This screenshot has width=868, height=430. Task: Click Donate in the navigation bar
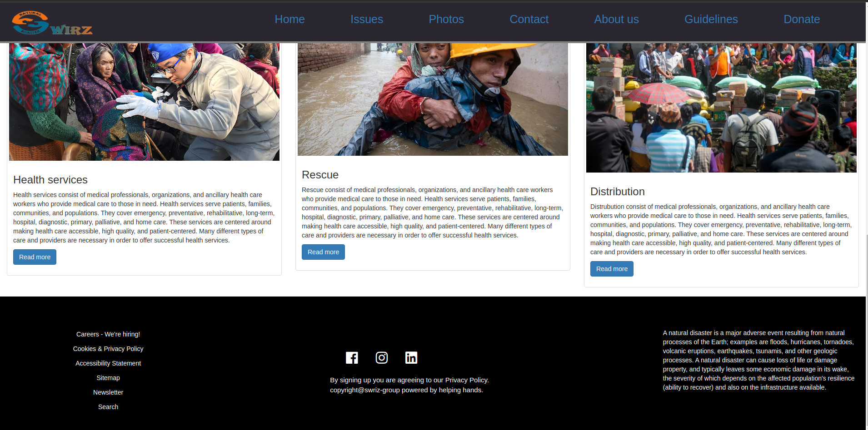point(802,20)
